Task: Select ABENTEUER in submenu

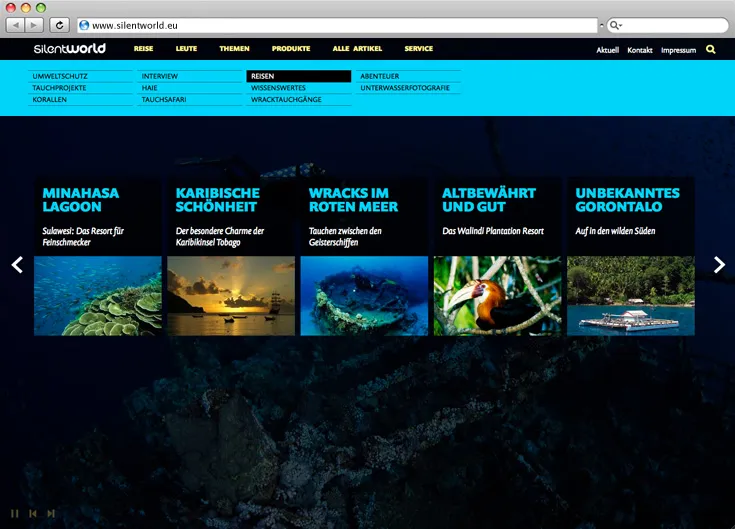Action: (408, 76)
